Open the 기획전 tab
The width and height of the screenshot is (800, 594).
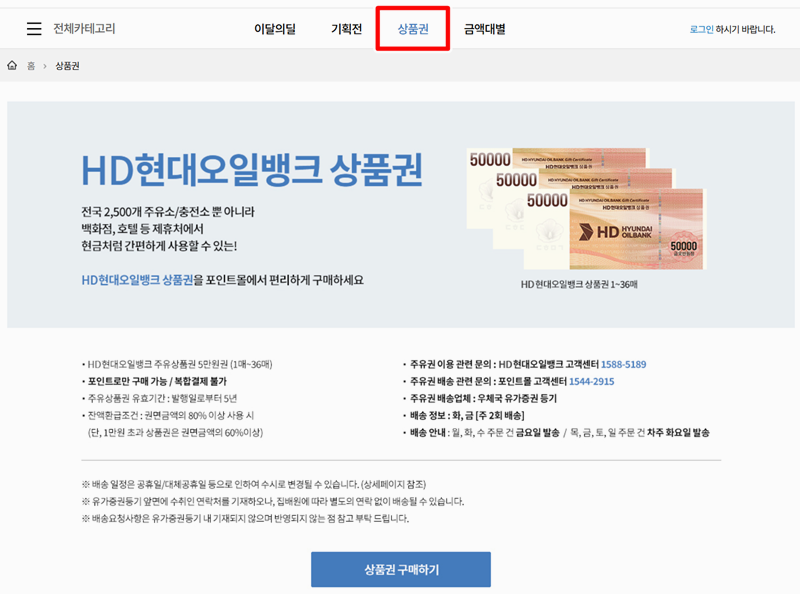point(346,29)
